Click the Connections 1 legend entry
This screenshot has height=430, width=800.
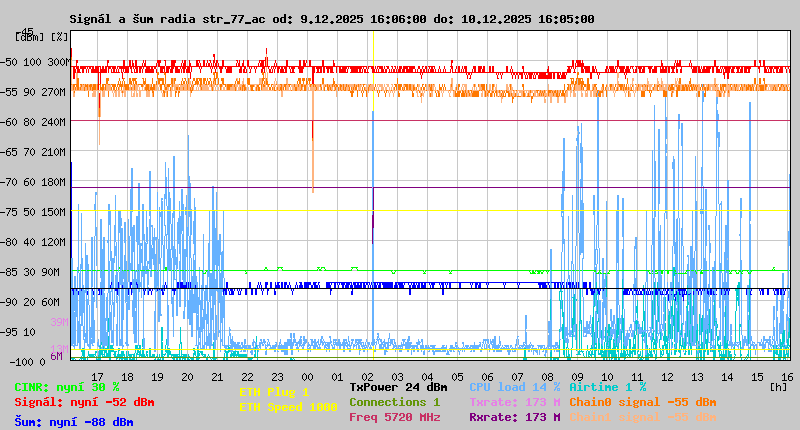coord(394,402)
